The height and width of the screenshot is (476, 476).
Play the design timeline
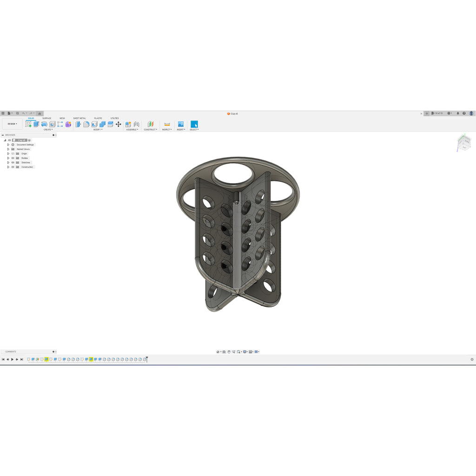(13, 359)
